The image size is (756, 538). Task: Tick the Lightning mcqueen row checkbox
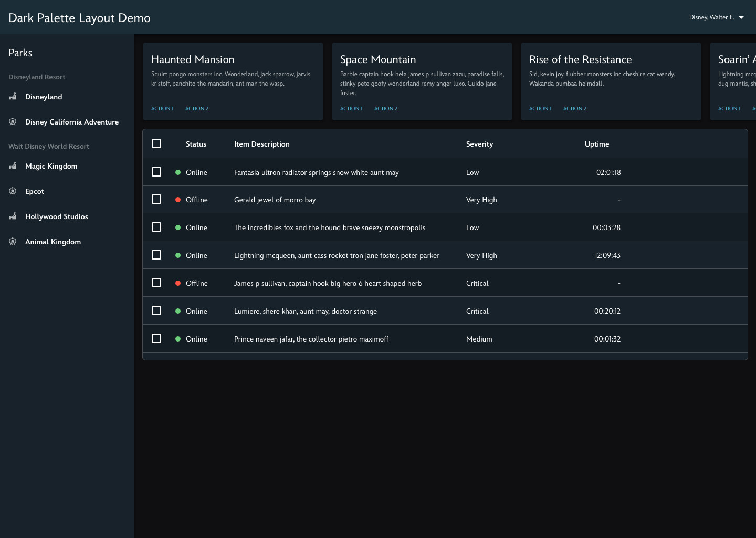click(156, 255)
